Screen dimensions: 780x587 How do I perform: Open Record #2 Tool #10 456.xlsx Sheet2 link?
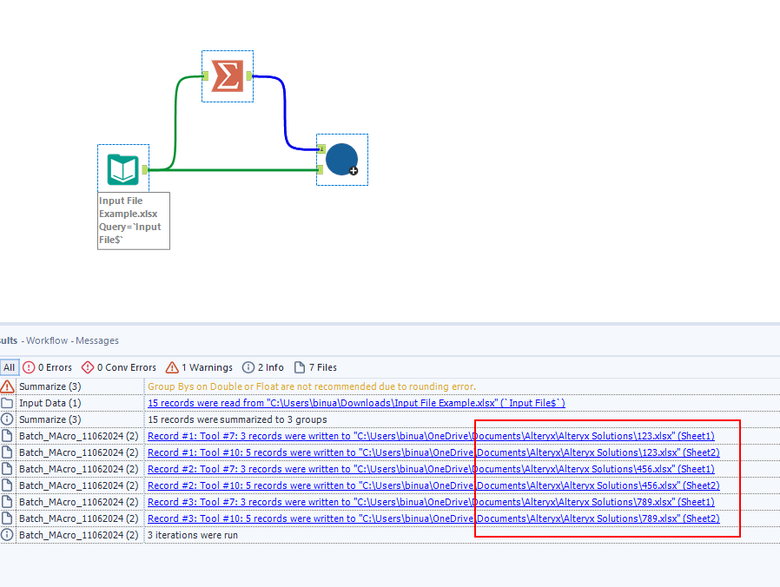(433, 485)
